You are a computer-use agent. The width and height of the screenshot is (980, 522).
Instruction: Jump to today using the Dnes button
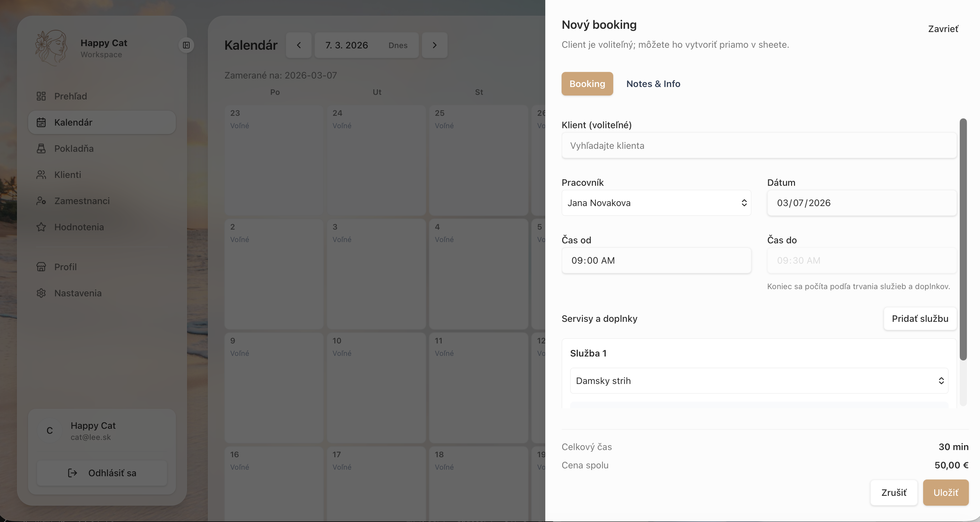tap(397, 45)
